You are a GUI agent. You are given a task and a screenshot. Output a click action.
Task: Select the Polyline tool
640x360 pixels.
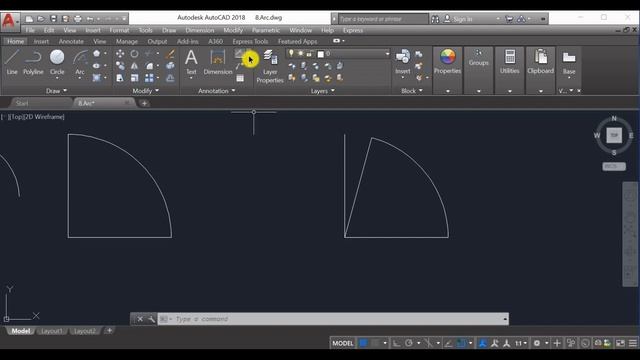coord(33,62)
